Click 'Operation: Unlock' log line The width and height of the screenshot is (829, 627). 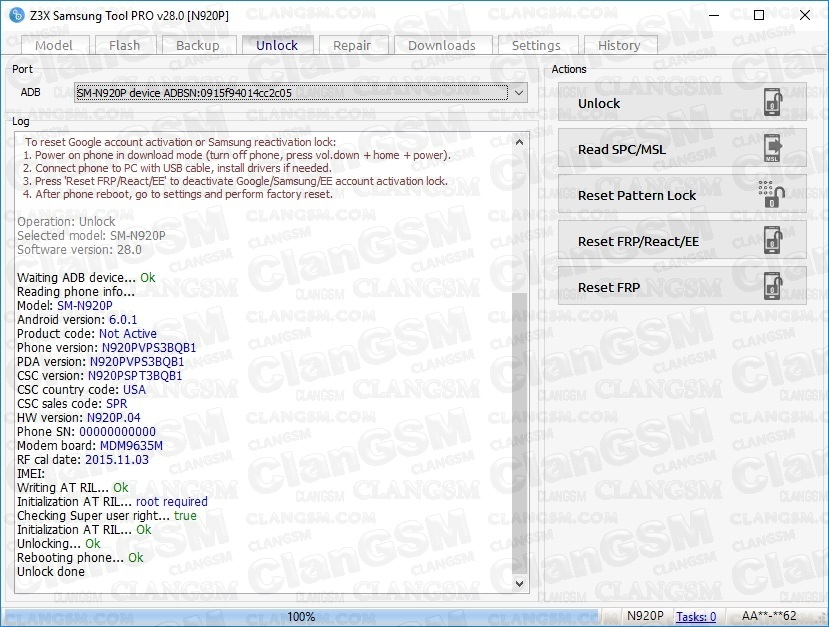point(66,222)
